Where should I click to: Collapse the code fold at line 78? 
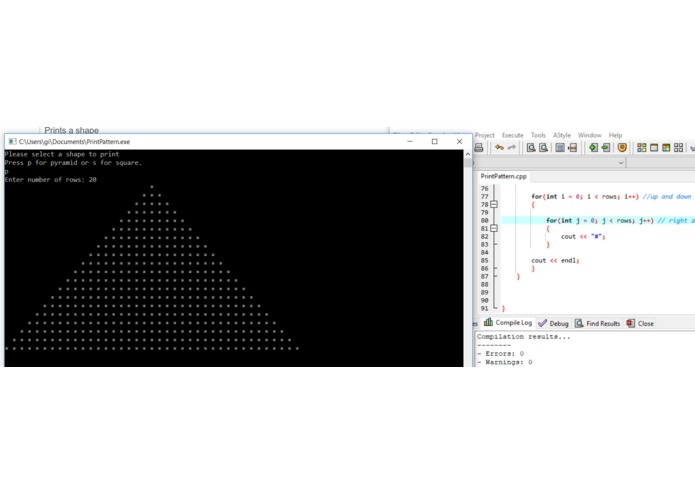[494, 204]
